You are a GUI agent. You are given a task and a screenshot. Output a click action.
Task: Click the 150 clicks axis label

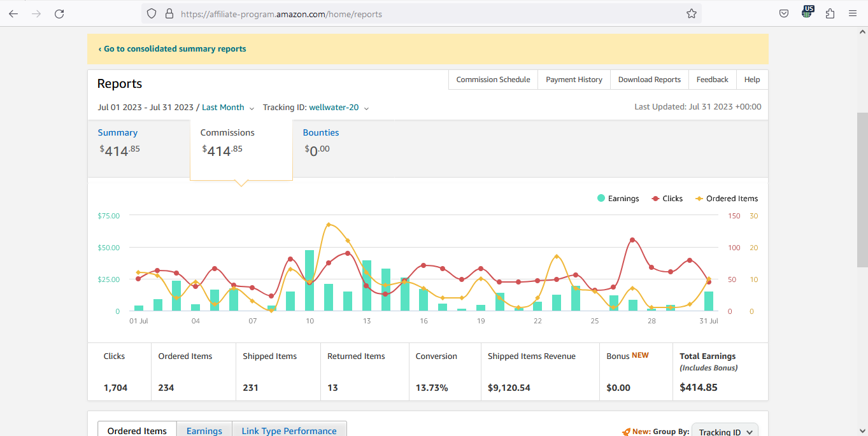734,216
